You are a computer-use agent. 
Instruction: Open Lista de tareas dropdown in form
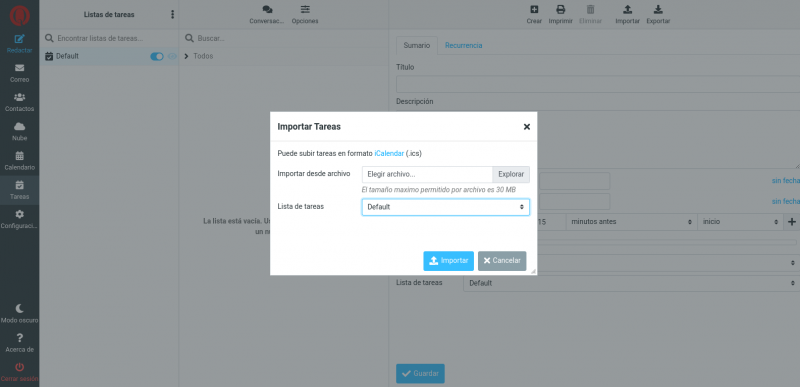click(x=632, y=283)
